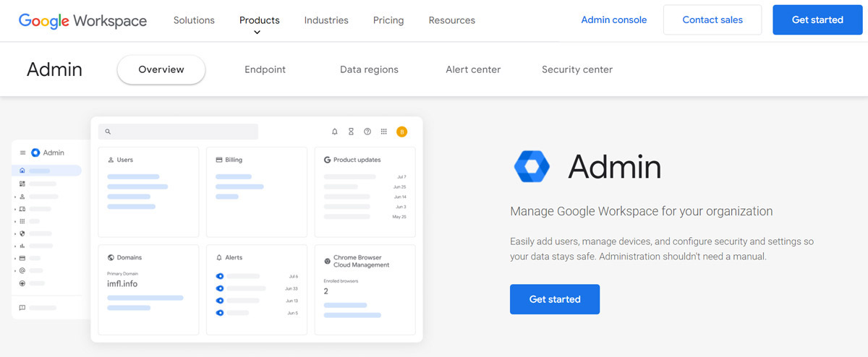Click the Google Workspace logo
The width and height of the screenshot is (868, 357).
coord(82,20)
